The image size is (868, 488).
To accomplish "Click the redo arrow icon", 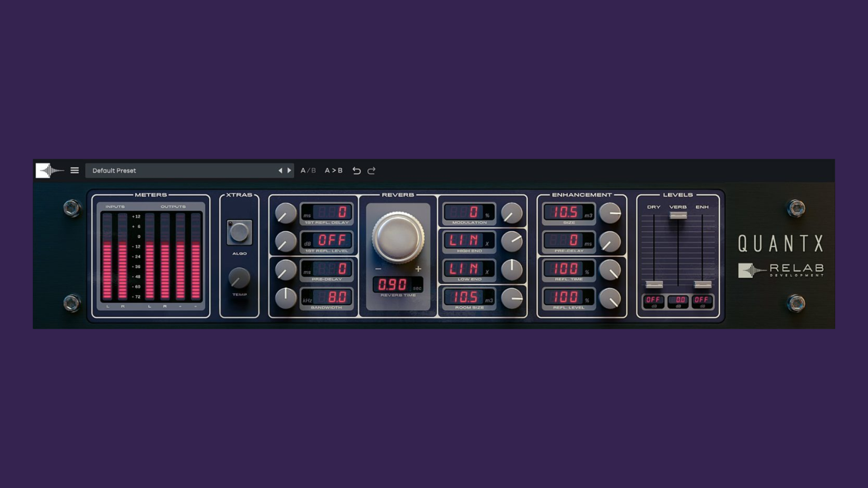I will [372, 170].
